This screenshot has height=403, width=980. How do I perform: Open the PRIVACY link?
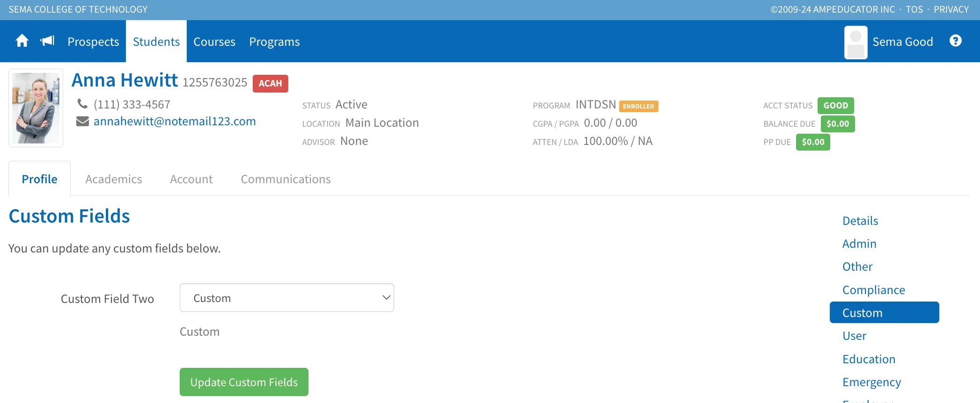(951, 9)
